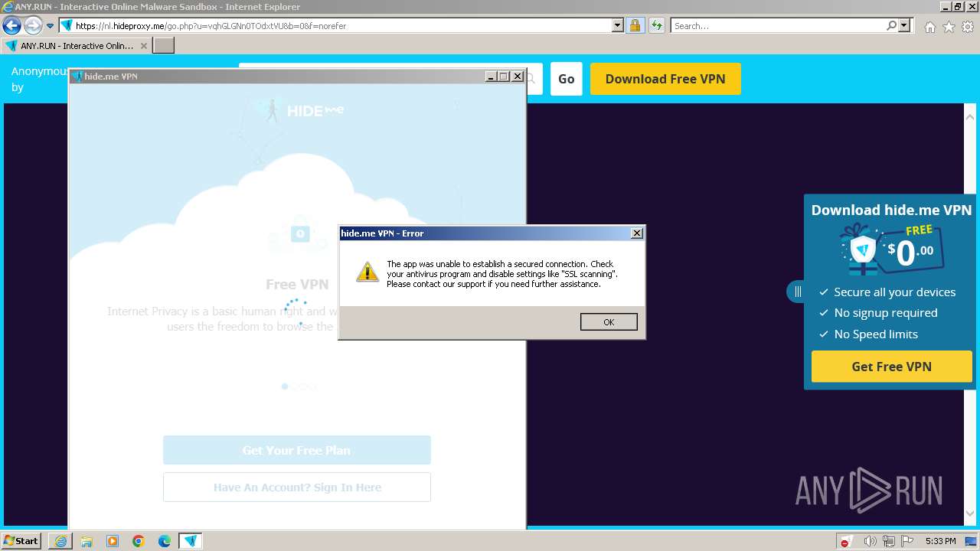This screenshot has width=980, height=551.
Task: Click the Go button on the proxy page
Action: [567, 79]
